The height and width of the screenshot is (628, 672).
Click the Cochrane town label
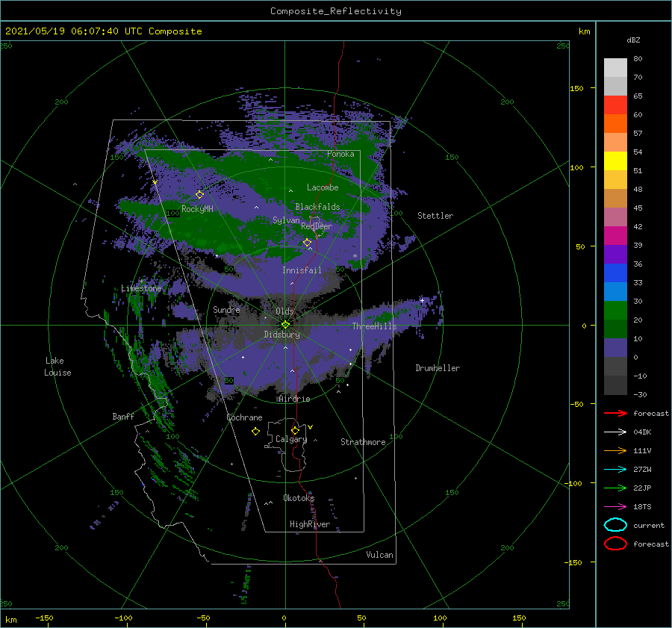[x=244, y=417]
